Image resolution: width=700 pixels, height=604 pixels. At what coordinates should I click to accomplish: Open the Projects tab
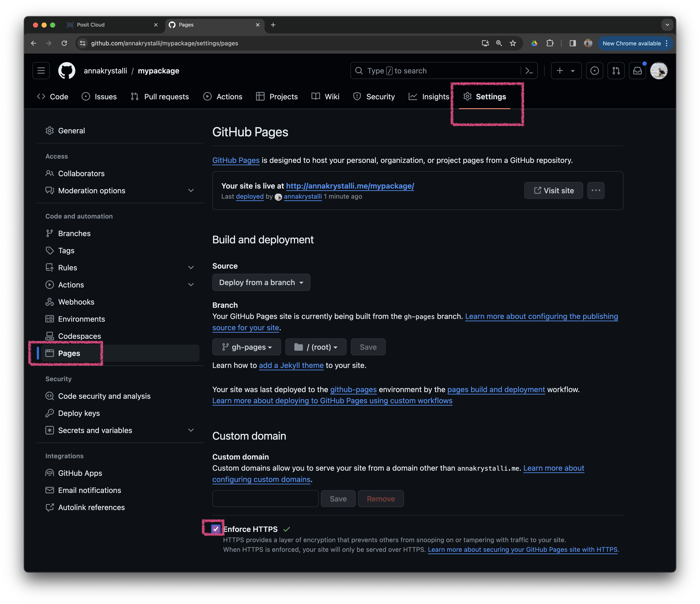click(x=277, y=97)
